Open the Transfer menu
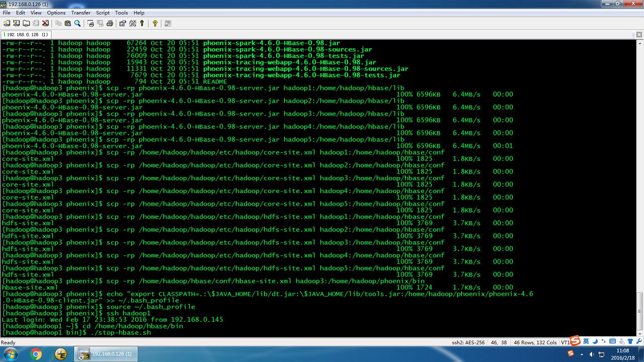Viewport: 644px width, 362px height. point(81,13)
